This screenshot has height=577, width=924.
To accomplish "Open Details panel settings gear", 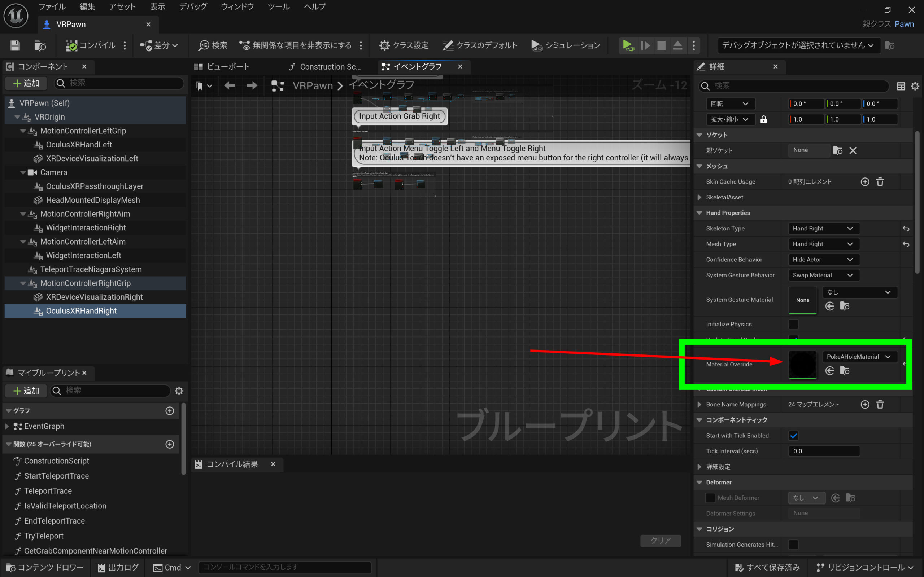I will [x=915, y=86].
